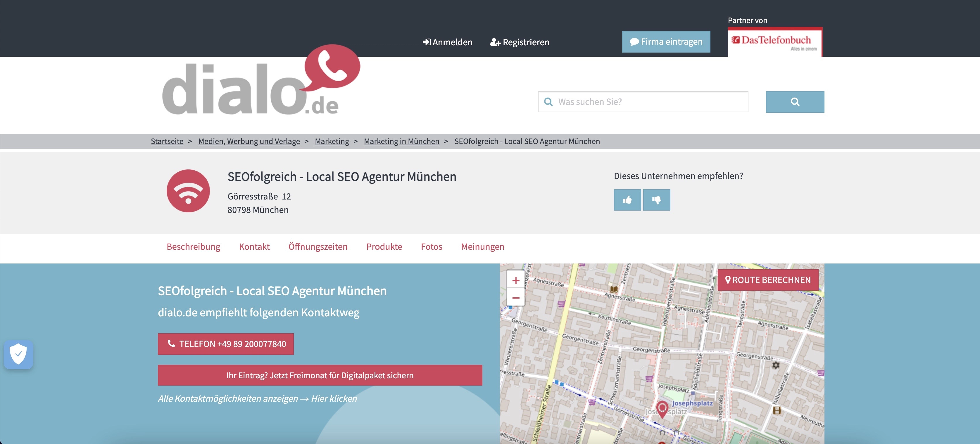This screenshot has width=980, height=444.
Task: Click the Josephsplatz label on map
Action: [x=692, y=403]
